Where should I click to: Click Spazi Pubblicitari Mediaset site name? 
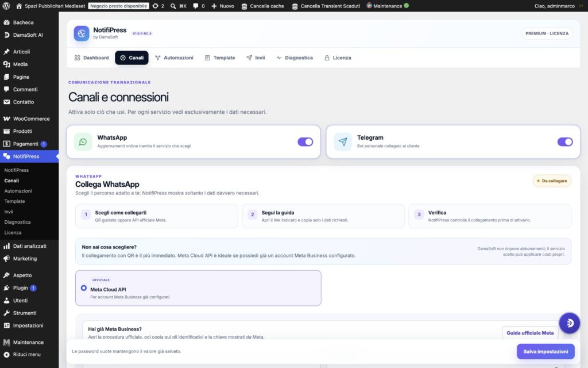(55, 6)
